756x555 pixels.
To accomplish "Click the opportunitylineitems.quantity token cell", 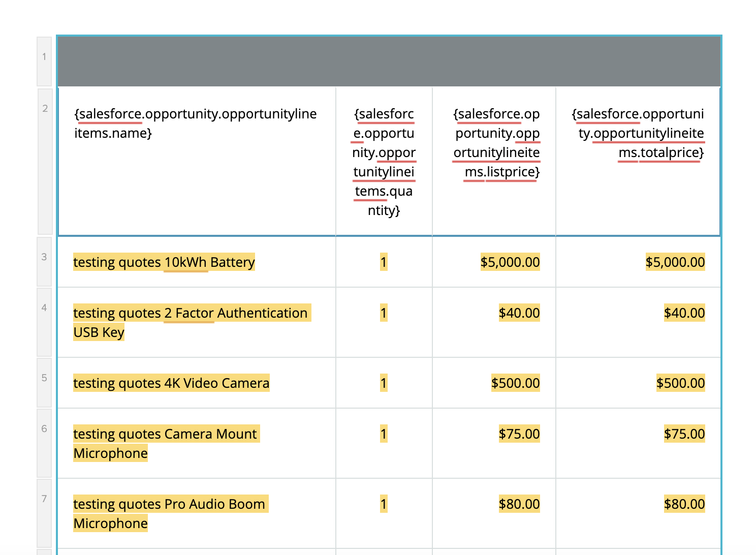I will tap(384, 162).
